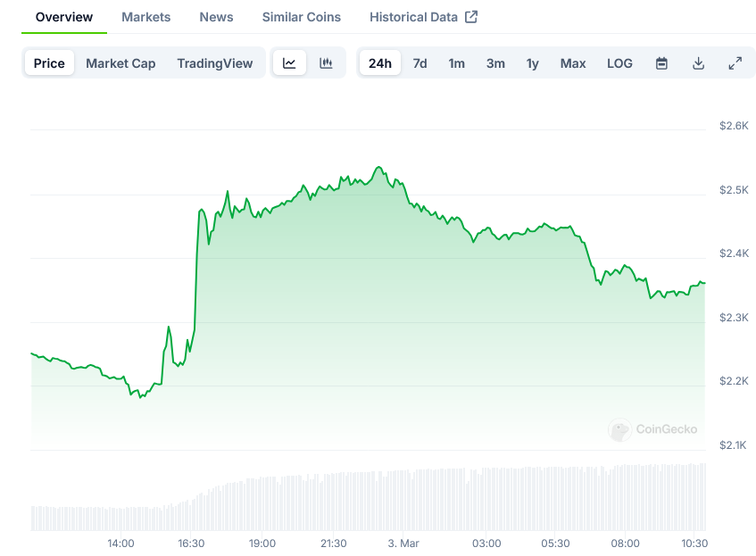
Task: Click the price line's highest peak
Action: [x=379, y=167]
